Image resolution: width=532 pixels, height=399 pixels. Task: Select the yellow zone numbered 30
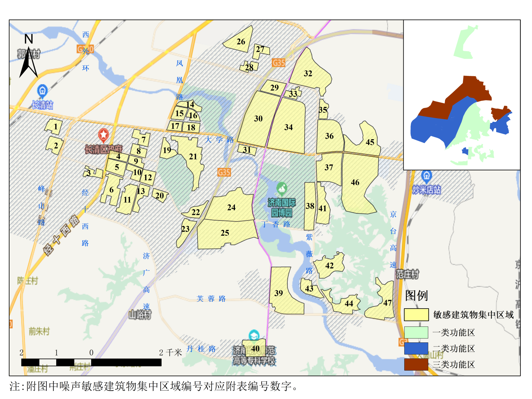(258, 119)
